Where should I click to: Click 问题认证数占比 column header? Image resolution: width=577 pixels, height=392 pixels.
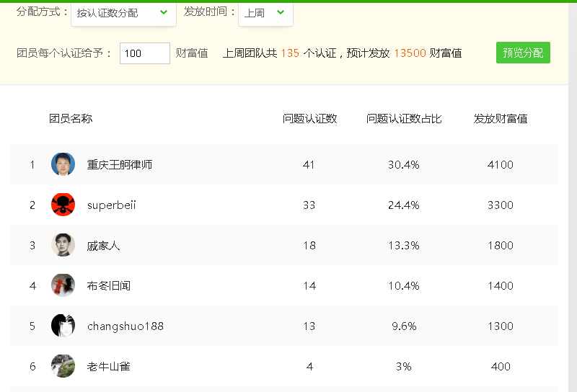point(404,118)
